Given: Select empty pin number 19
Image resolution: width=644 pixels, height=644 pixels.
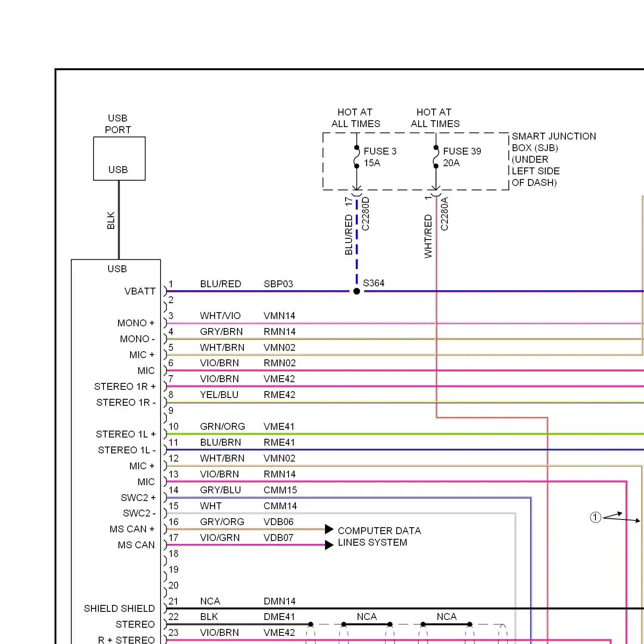Looking at the screenshot, I should coord(173,570).
